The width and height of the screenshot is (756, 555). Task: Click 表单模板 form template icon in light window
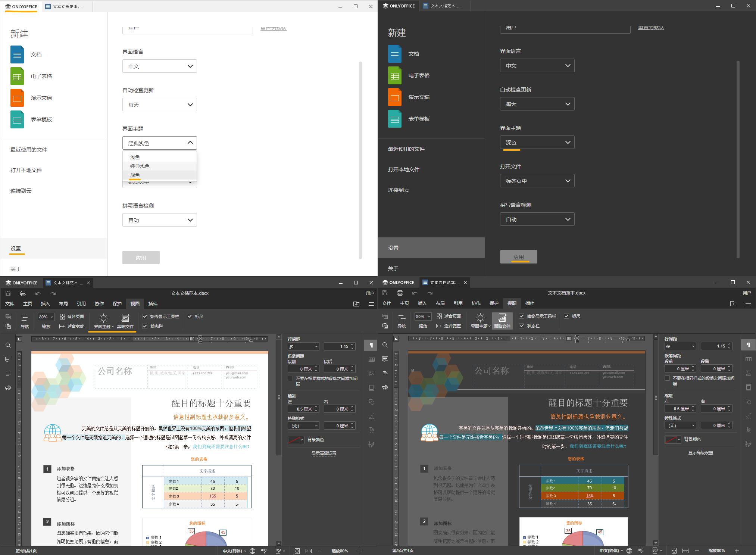pyautogui.click(x=17, y=119)
